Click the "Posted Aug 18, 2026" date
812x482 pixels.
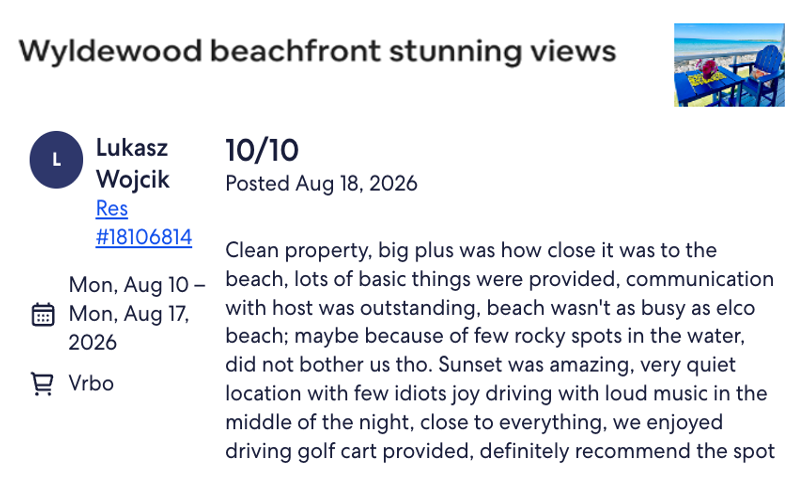(x=322, y=184)
